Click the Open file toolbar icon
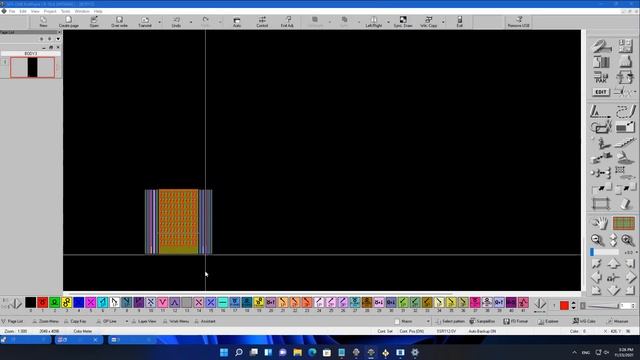The width and height of the screenshot is (640, 360). point(94,22)
